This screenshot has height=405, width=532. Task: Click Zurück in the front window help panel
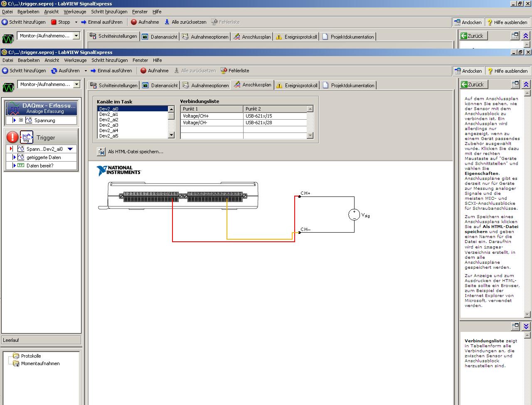(x=474, y=84)
